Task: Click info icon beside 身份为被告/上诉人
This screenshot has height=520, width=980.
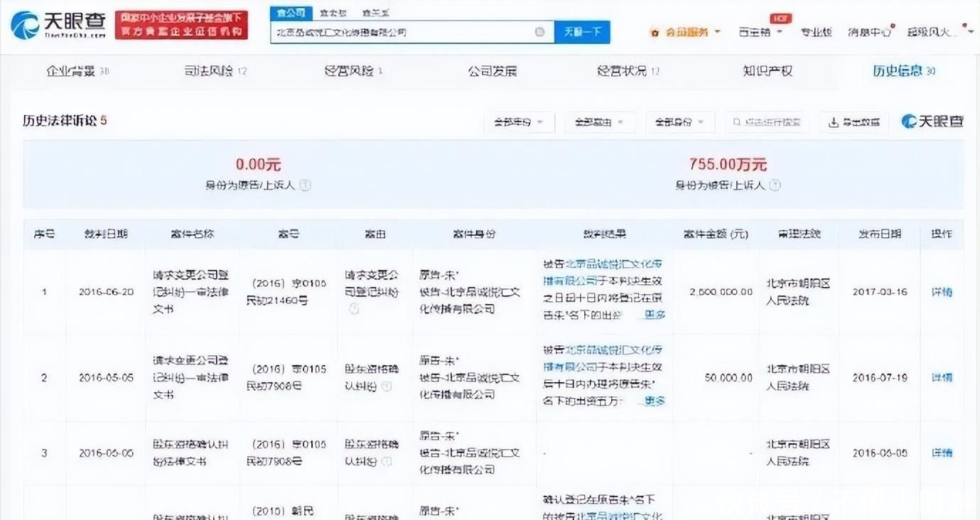Action: tap(775, 185)
